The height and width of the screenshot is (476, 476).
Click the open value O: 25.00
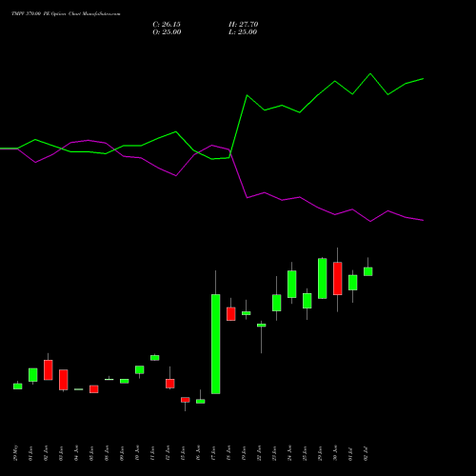point(167,32)
